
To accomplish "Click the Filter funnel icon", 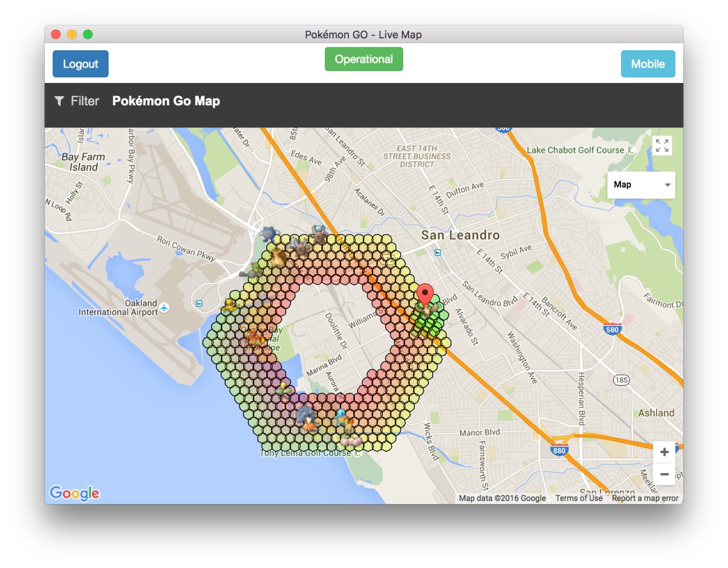I will (59, 101).
